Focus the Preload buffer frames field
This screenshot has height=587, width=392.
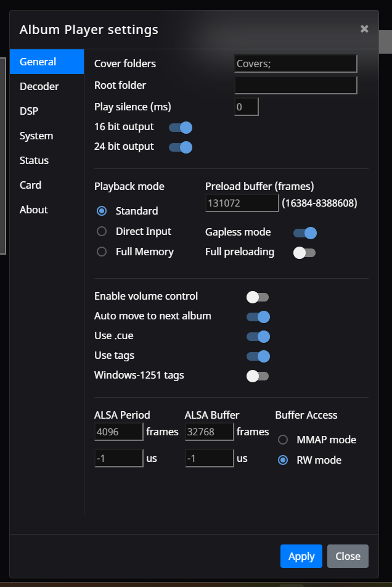click(242, 203)
